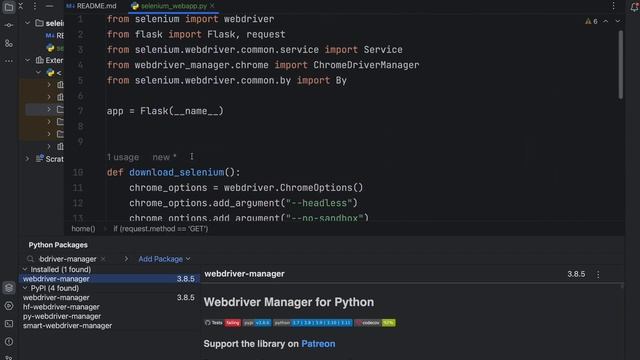640x360 pixels.
Task: Click the download_selenium function name
Action: (176, 172)
